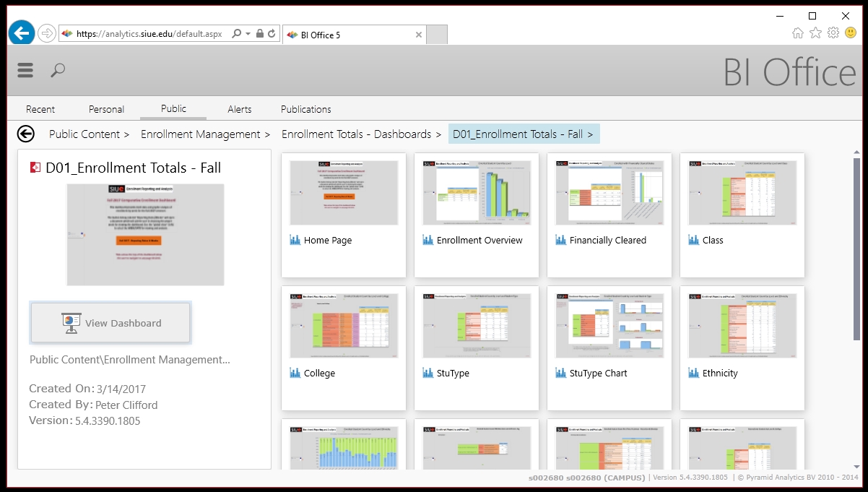Click the View Dashboard button
Screen dimensions: 868x492
110,323
